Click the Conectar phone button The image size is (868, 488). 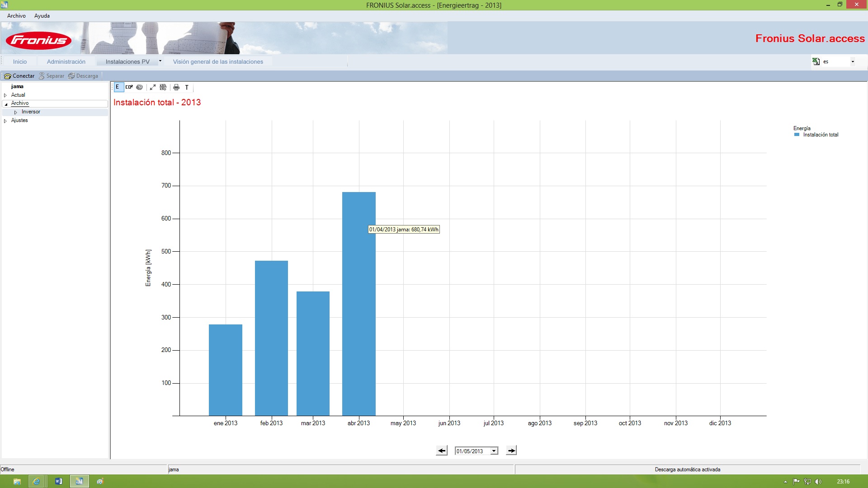click(x=19, y=76)
